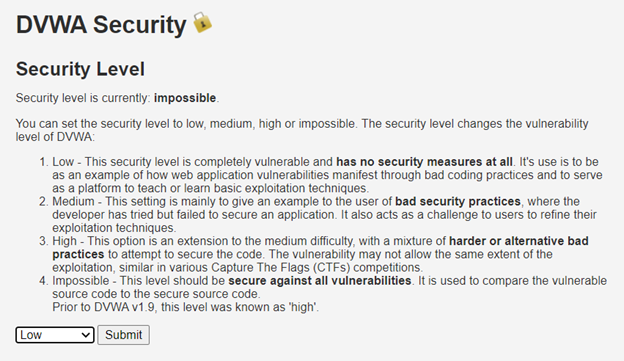Click the Security level is currently label
Image resolution: width=624 pixels, height=361 pixels.
(x=83, y=98)
